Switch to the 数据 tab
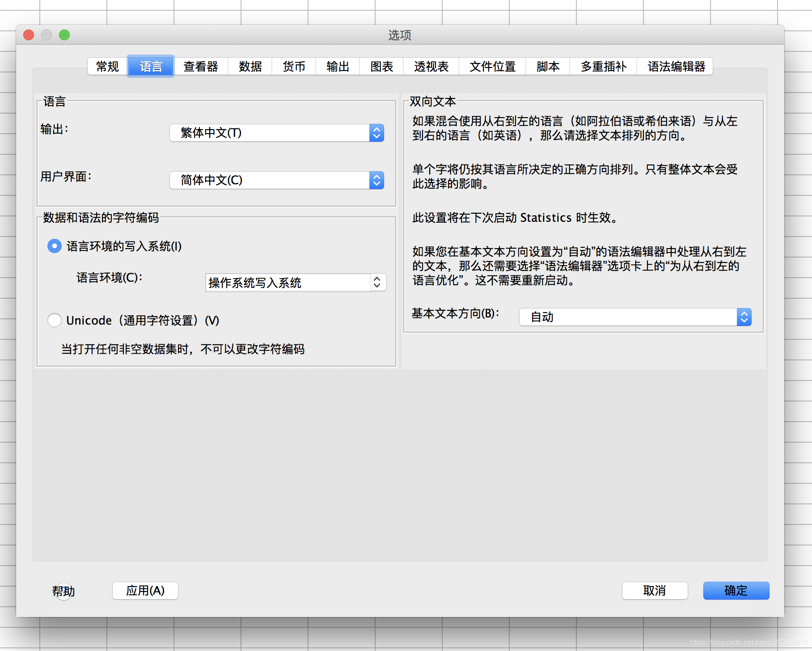Screen dimensions: 812x651 click(x=250, y=67)
